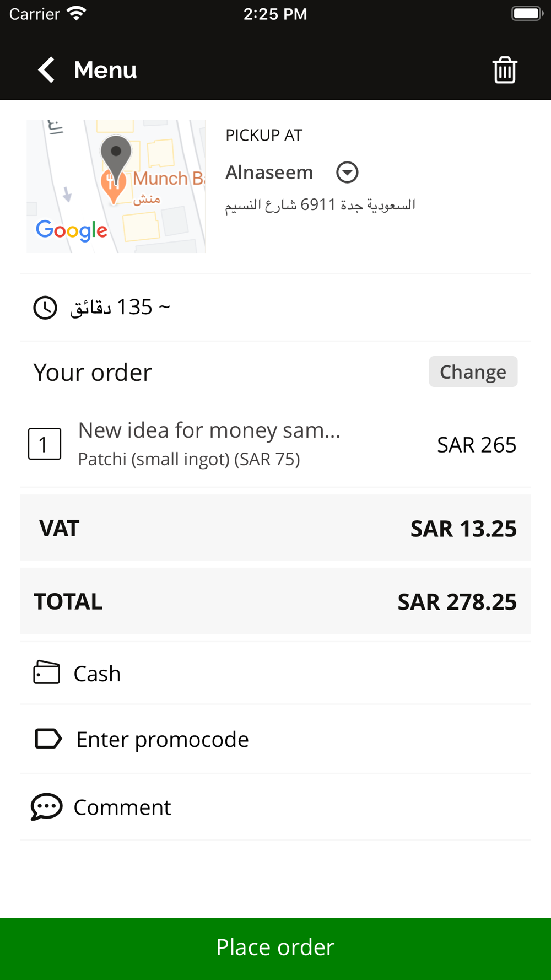
Task: Tap the promocode tag icon
Action: click(48, 739)
